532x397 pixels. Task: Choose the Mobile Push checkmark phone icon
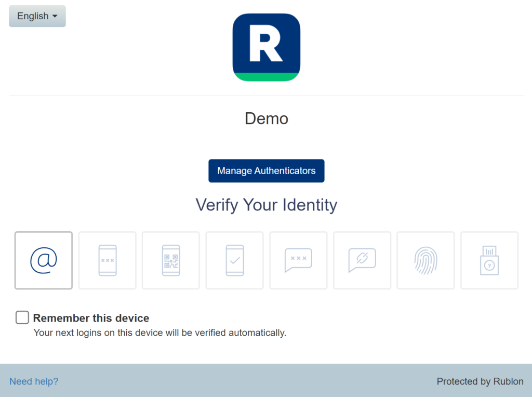coord(234,260)
